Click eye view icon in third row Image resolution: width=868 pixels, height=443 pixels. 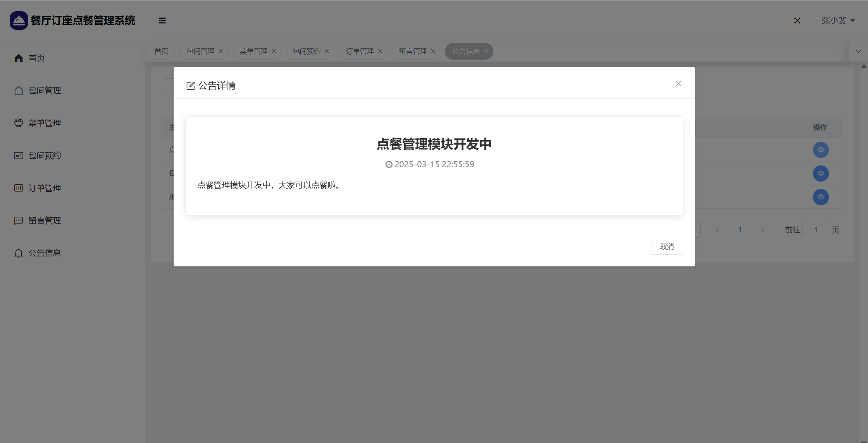[821, 197]
